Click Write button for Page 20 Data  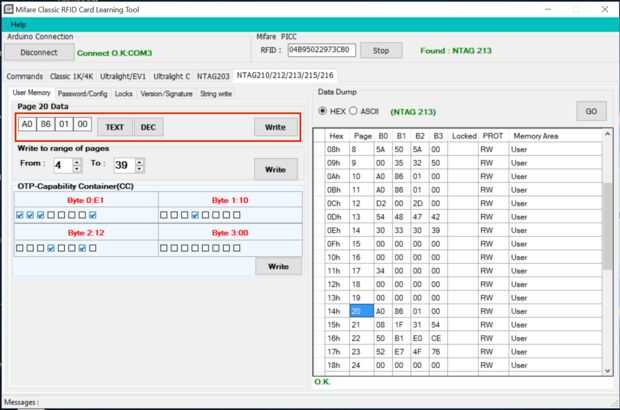click(275, 127)
